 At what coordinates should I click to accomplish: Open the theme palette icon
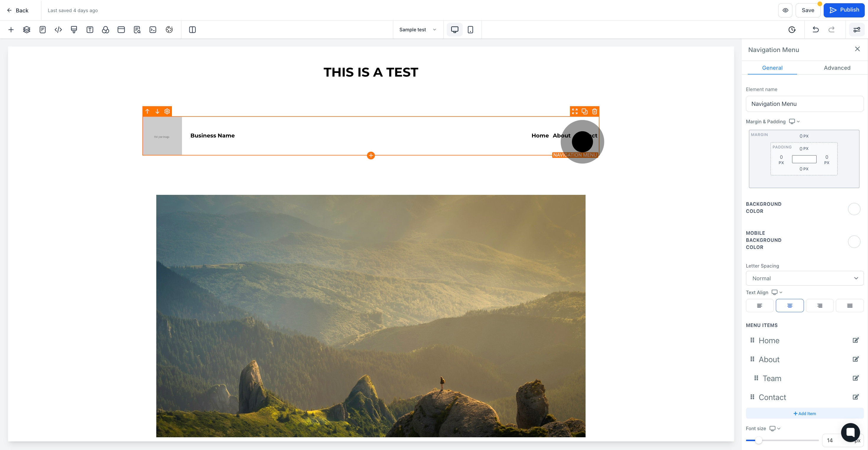point(169,30)
